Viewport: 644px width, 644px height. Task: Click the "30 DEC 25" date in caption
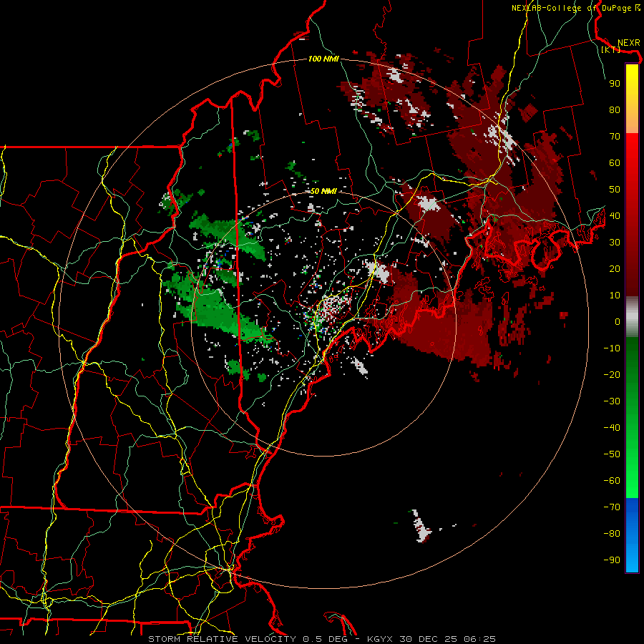[429, 639]
